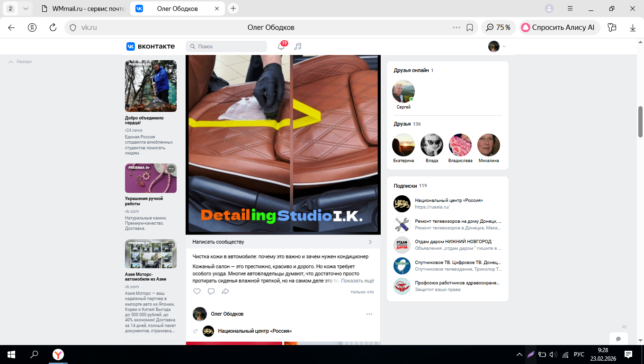The height and width of the screenshot is (364, 644).
Task: Click the VK search field
Action: pyautogui.click(x=226, y=46)
